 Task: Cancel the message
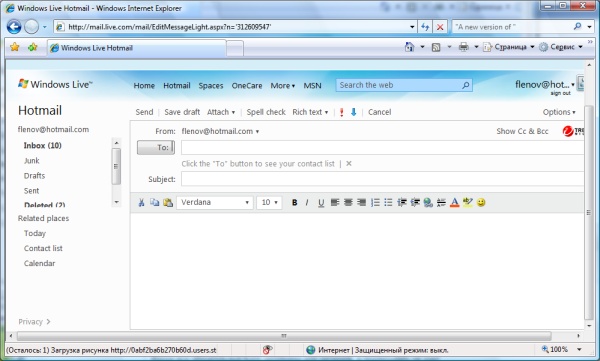(x=380, y=112)
